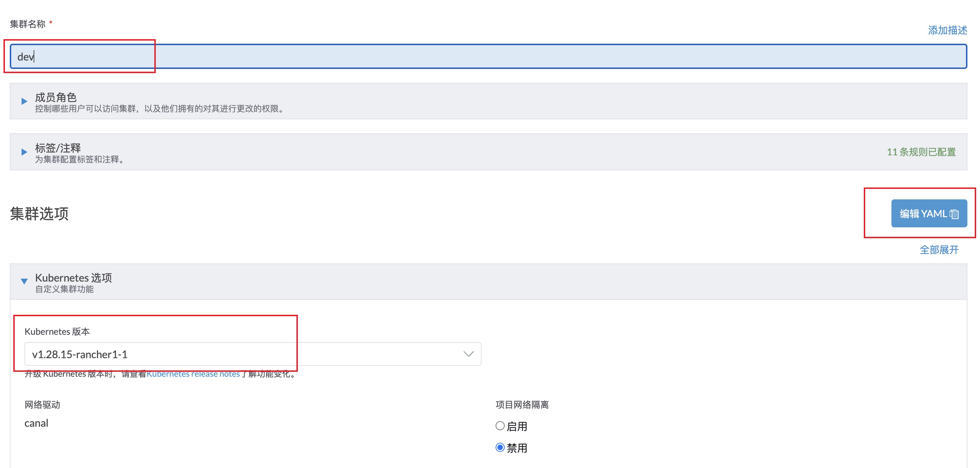Click the 自定义集群功能 subtitle

[x=64, y=289]
